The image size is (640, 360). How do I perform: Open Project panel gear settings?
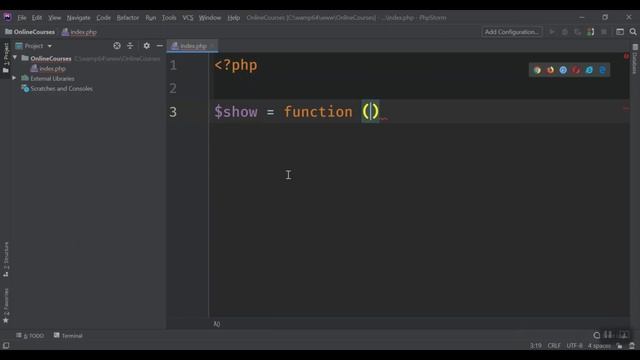147,46
